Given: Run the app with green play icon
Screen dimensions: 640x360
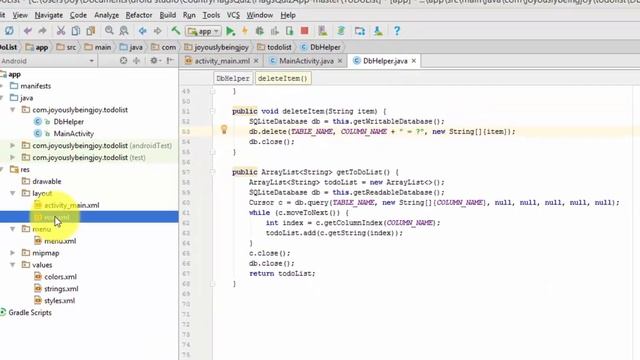Looking at the screenshot, I should (x=230, y=31).
